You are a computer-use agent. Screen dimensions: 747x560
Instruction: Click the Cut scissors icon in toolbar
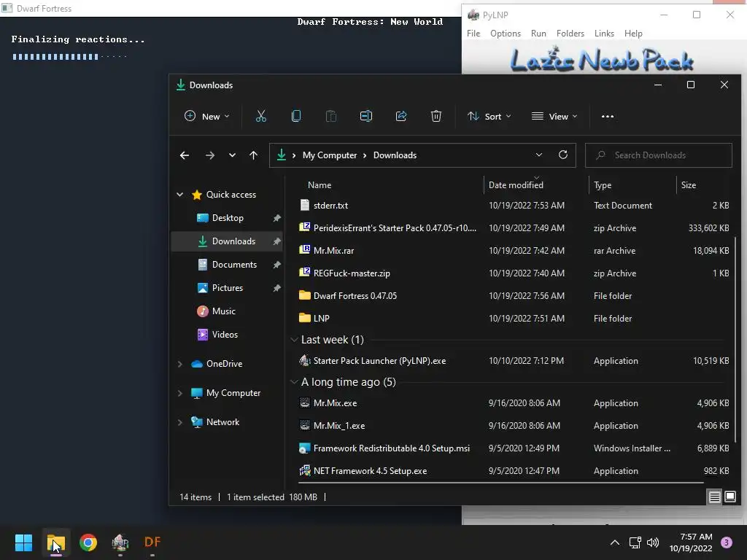click(260, 116)
